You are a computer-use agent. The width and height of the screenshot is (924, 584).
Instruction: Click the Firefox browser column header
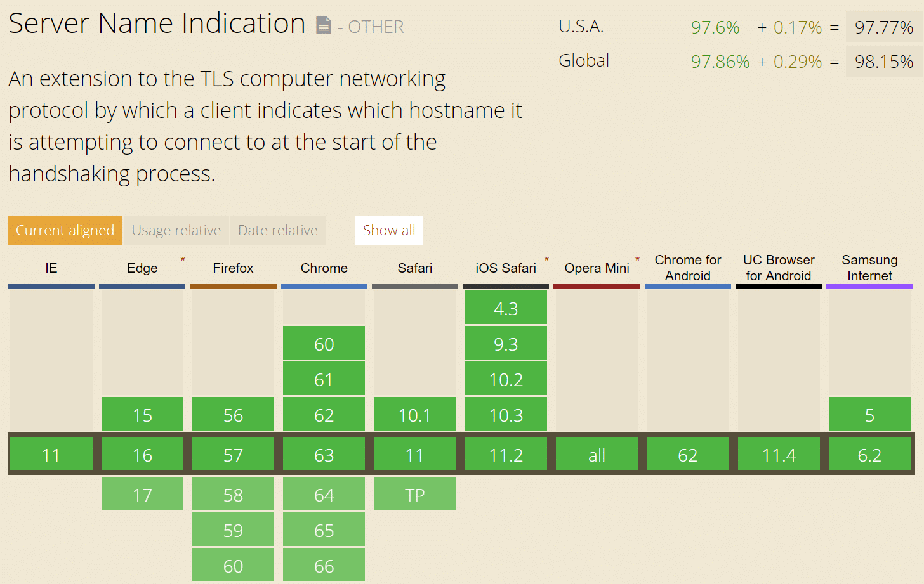pos(233,268)
